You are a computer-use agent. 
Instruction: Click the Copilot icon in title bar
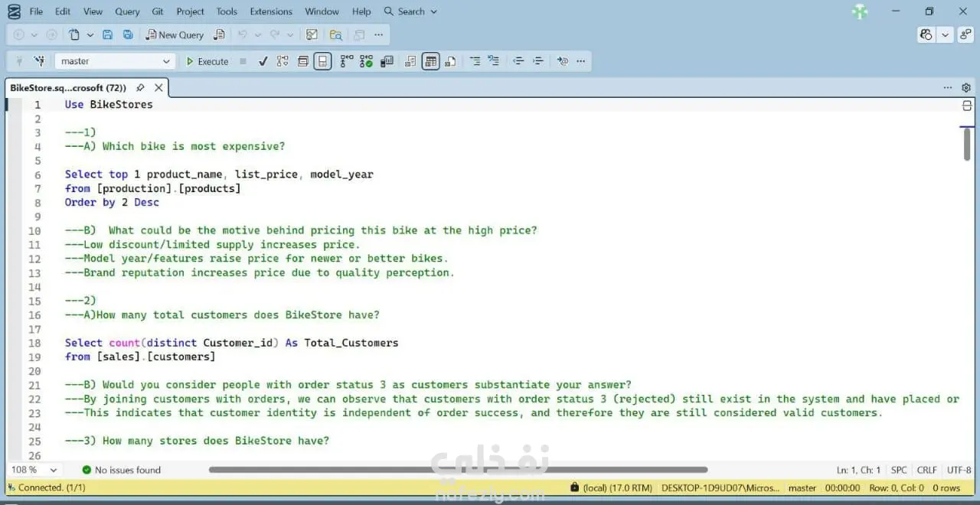(x=926, y=34)
